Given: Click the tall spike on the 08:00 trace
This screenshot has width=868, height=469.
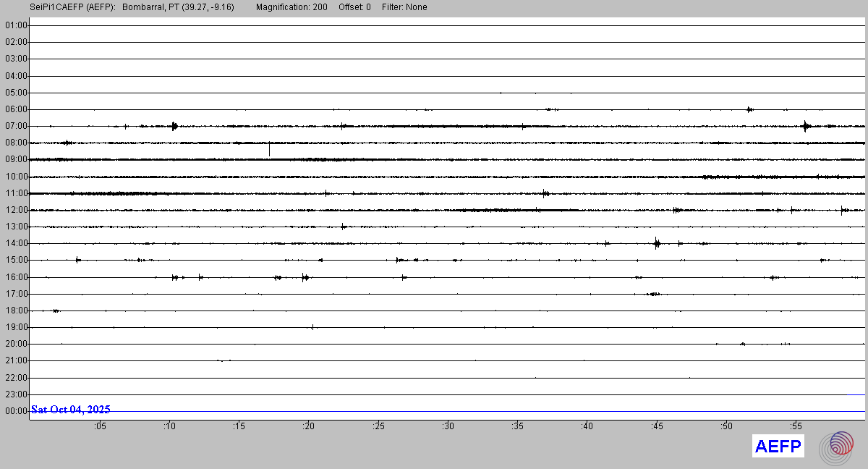Looking at the screenshot, I should tap(269, 148).
